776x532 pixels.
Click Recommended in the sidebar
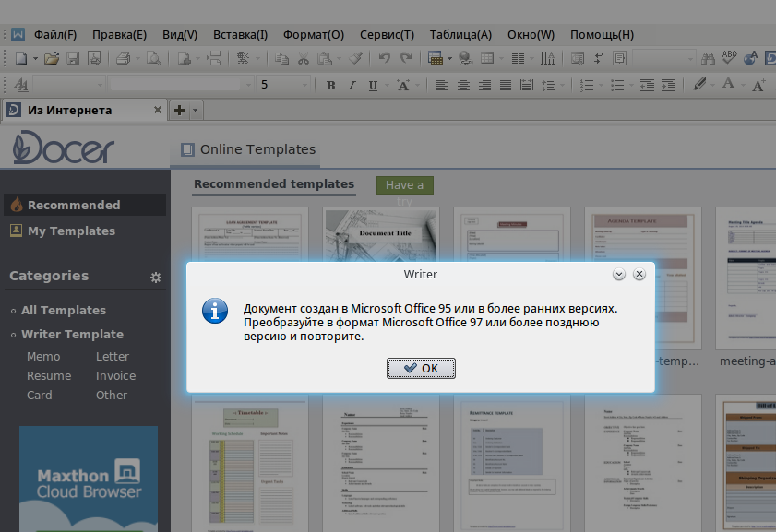[x=85, y=205]
